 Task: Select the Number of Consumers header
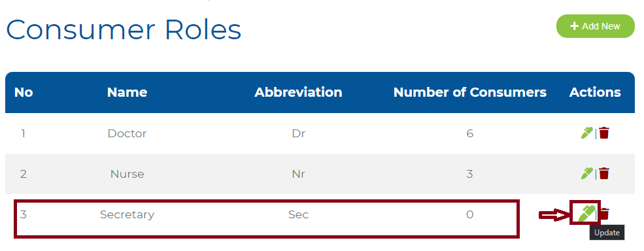(x=470, y=92)
